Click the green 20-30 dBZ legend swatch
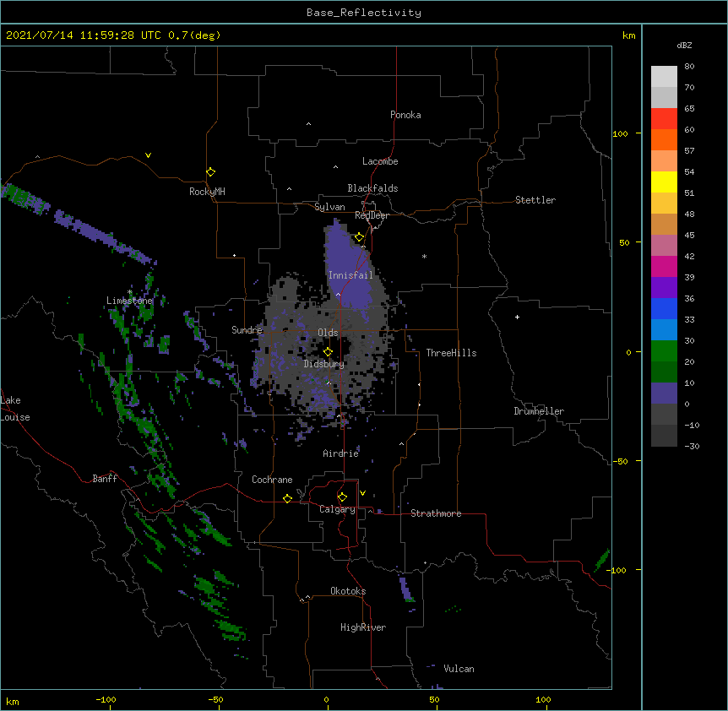This screenshot has height=711, width=728. coord(664,351)
